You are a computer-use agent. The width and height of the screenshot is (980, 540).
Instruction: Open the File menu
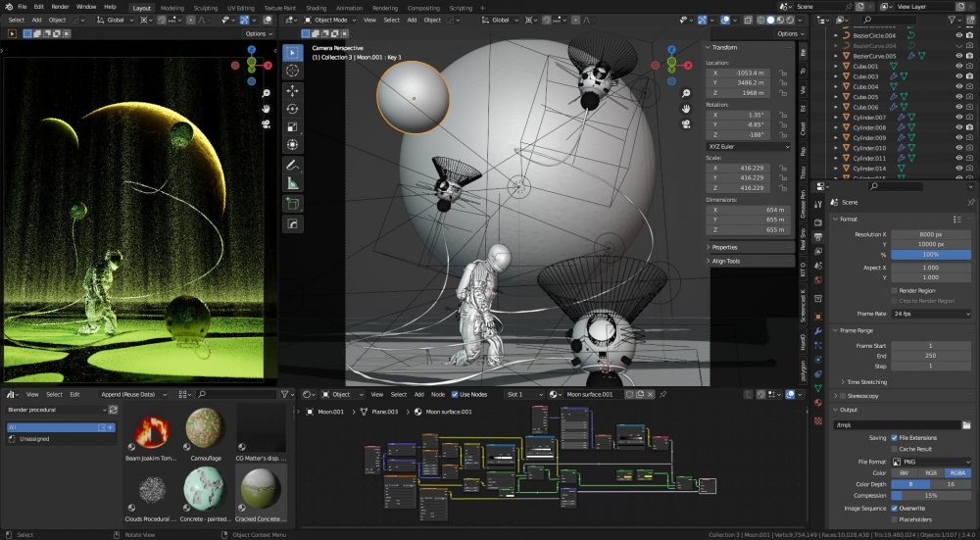point(22,7)
